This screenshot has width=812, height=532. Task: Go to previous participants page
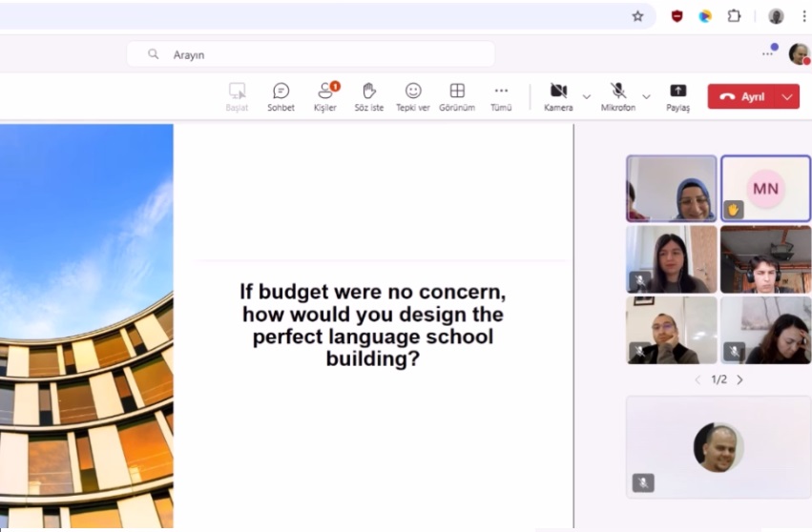coord(697,379)
